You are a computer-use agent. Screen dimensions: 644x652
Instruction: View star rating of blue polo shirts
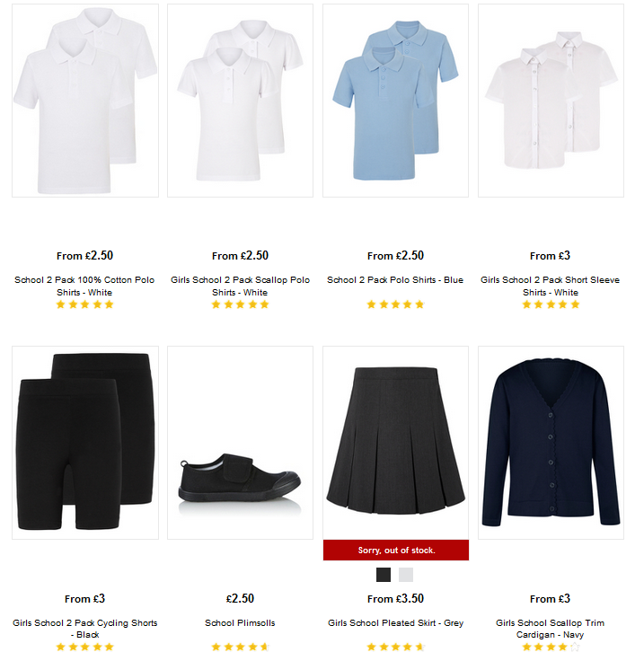(x=395, y=304)
